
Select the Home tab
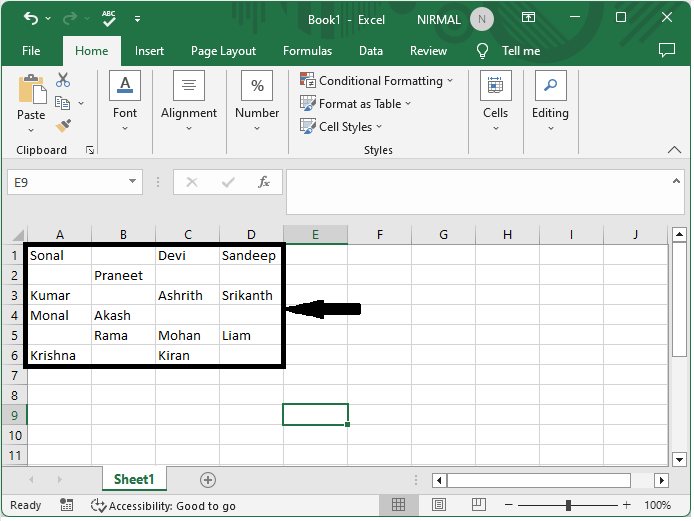[92, 51]
